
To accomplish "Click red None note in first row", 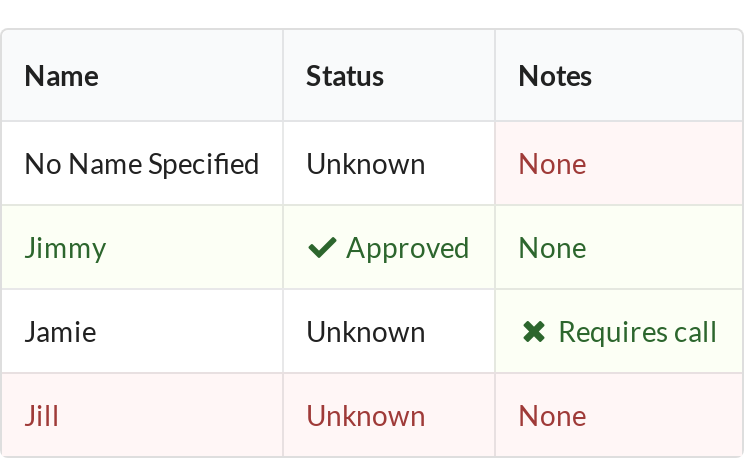I will 552,164.
